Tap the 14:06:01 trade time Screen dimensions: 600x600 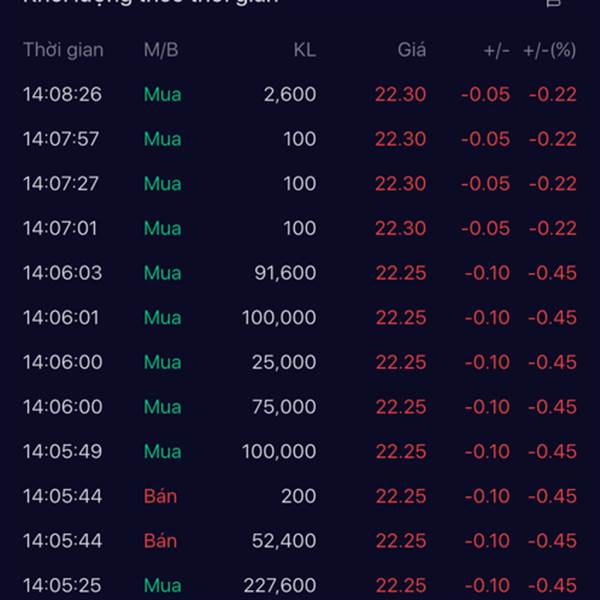pos(62,318)
